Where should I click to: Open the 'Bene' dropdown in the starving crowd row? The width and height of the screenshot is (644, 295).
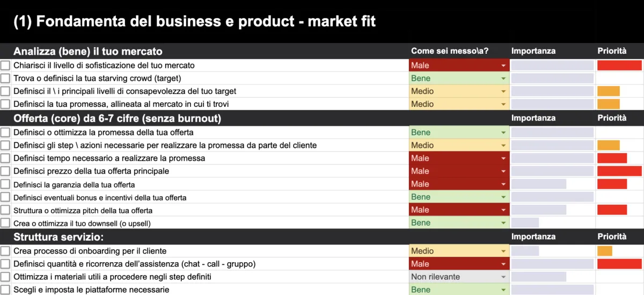[459, 78]
